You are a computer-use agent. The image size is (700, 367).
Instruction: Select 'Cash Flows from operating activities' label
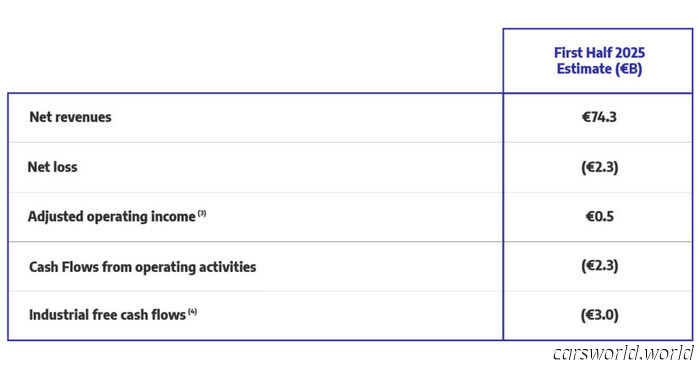[x=142, y=267]
